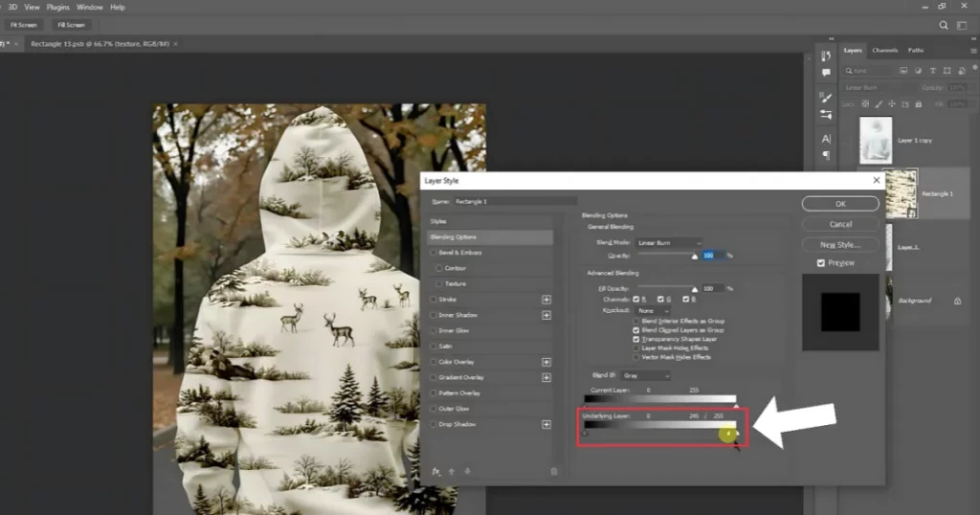Click the move effect down arrow
The height and width of the screenshot is (515, 980).
(x=467, y=471)
